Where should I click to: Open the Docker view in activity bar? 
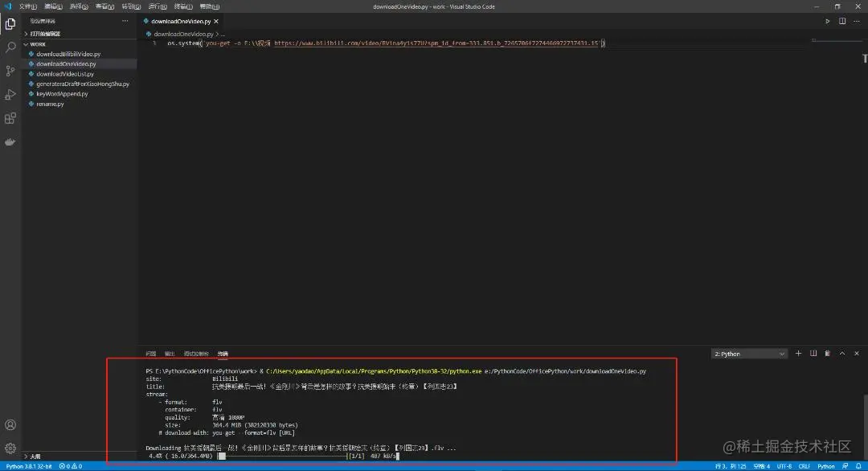[10, 142]
